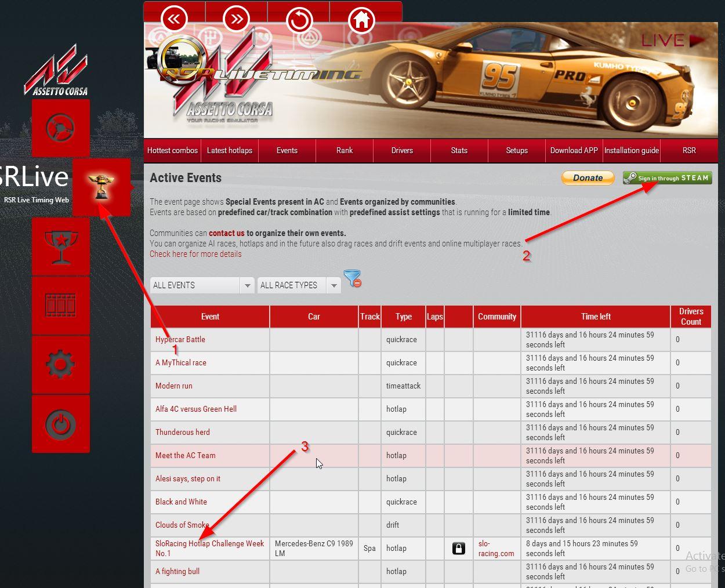This screenshot has height=588, width=725.
Task: Click the Donate button
Action: tap(588, 178)
